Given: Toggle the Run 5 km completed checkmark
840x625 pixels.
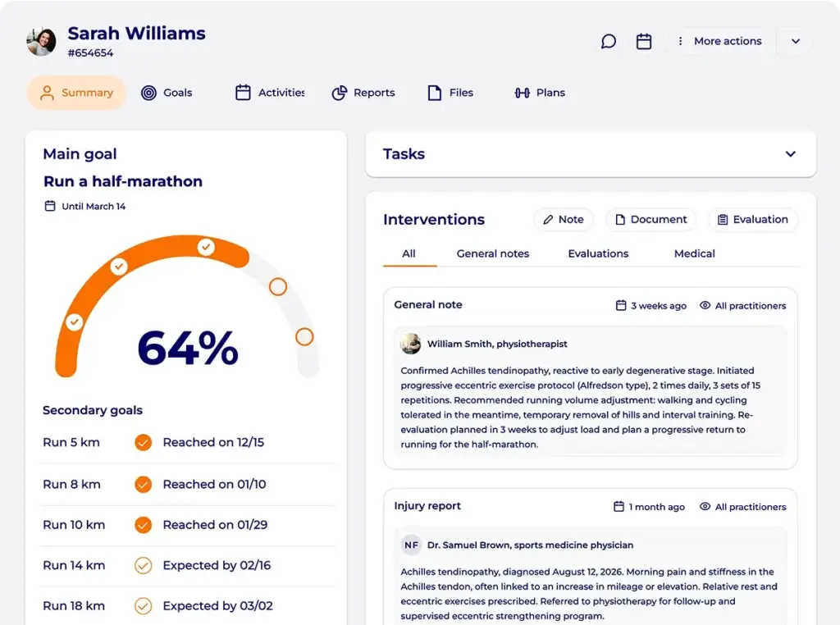Looking at the screenshot, I should [143, 442].
